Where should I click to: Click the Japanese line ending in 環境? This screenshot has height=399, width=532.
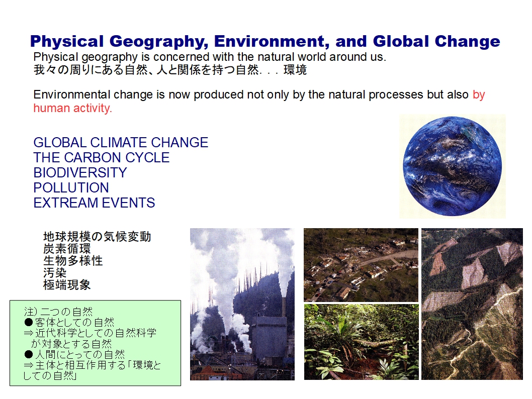tap(170, 70)
